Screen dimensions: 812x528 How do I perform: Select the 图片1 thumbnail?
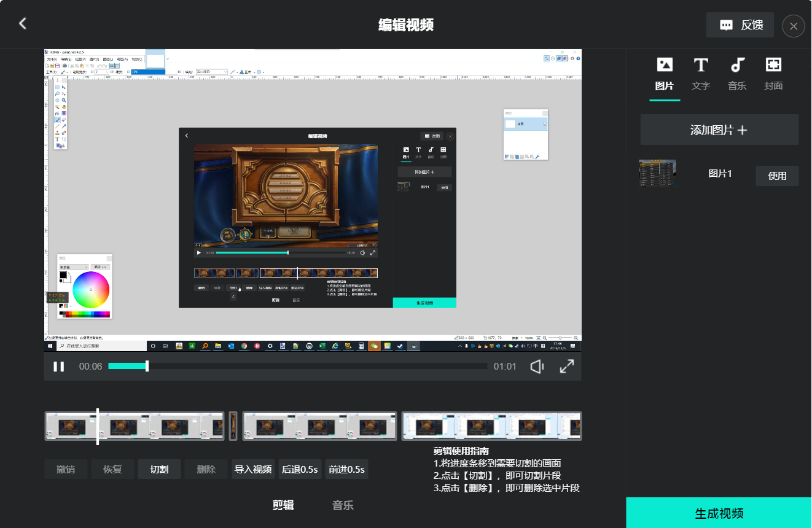coord(657,173)
